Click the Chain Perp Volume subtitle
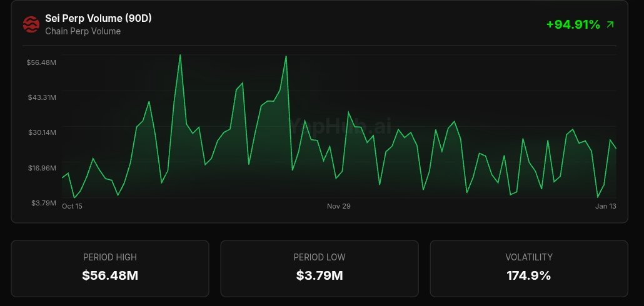The height and width of the screenshot is (306, 644). click(83, 31)
